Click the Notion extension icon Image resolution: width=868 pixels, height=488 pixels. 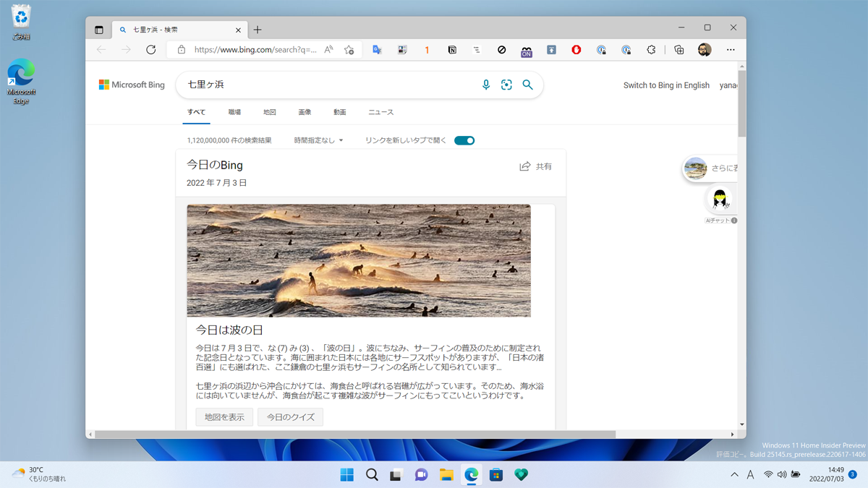452,50
